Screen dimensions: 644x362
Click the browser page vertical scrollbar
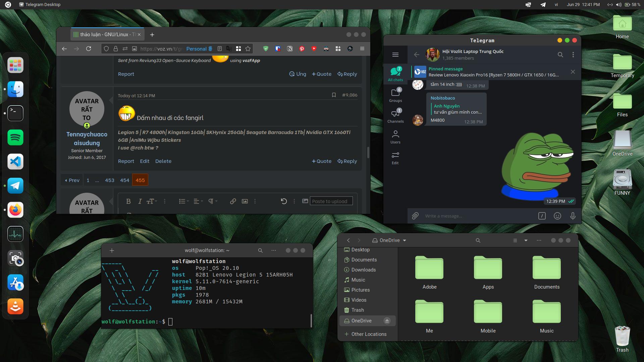tap(368, 153)
